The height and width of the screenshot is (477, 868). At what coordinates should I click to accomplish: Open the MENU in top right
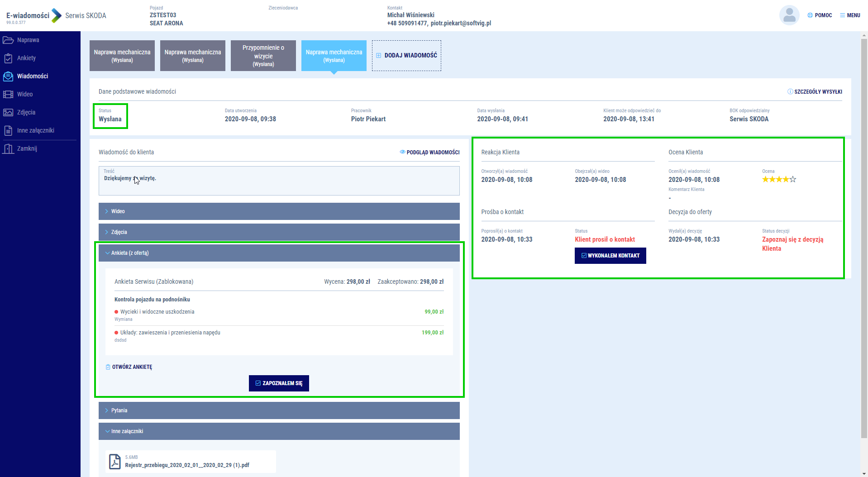(850, 15)
